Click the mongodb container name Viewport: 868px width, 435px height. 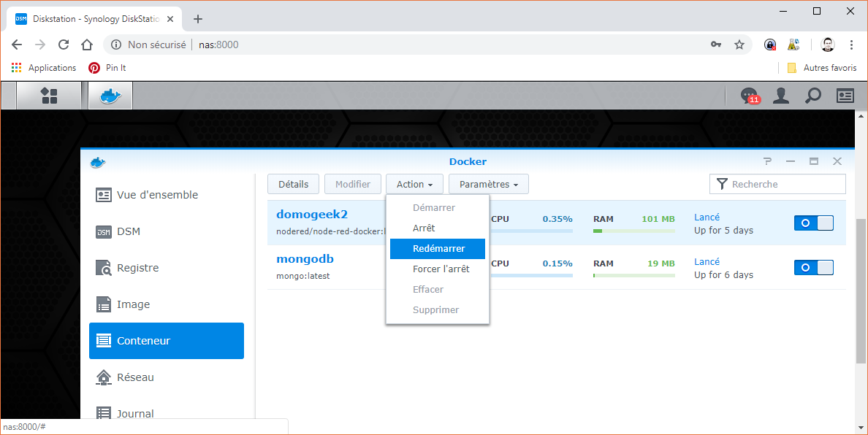(305, 258)
